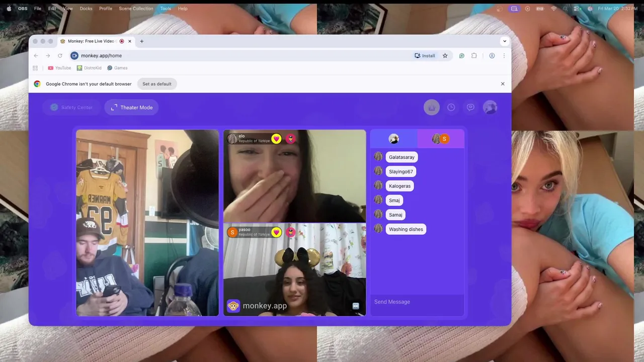Expand the Chrome tab search dropdown
The width and height of the screenshot is (644, 362).
coord(504,41)
